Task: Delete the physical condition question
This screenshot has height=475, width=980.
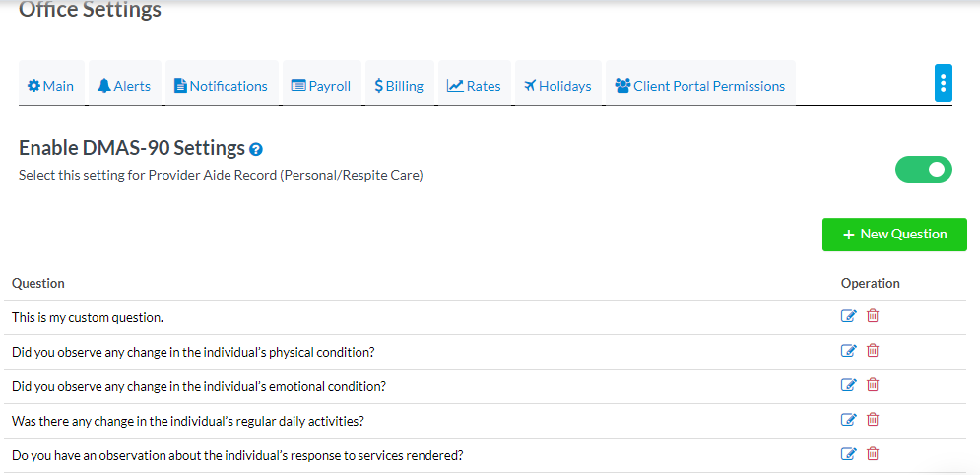Action: [873, 351]
